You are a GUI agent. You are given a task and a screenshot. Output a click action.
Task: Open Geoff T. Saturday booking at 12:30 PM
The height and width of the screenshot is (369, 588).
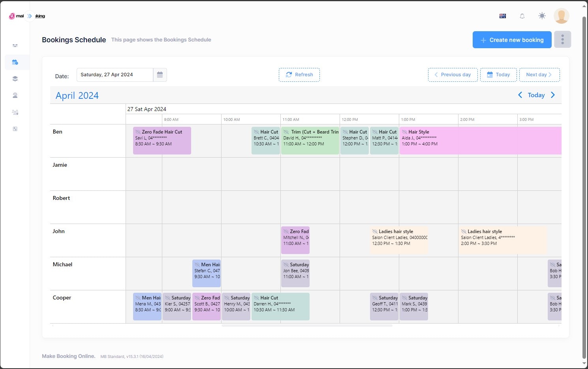pyautogui.click(x=384, y=307)
